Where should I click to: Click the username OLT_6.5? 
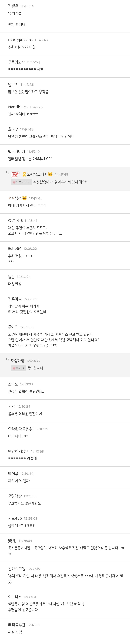15,220
